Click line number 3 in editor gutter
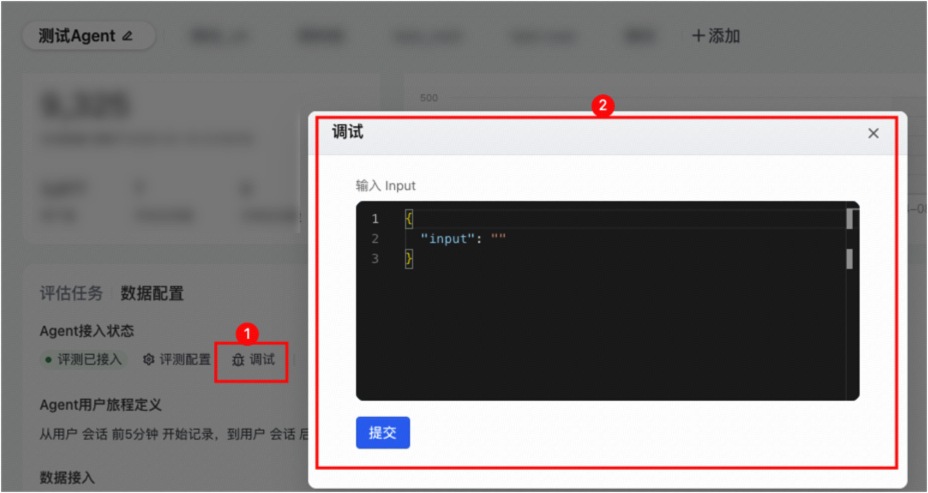Image resolution: width=928 pixels, height=493 pixels. point(375,259)
